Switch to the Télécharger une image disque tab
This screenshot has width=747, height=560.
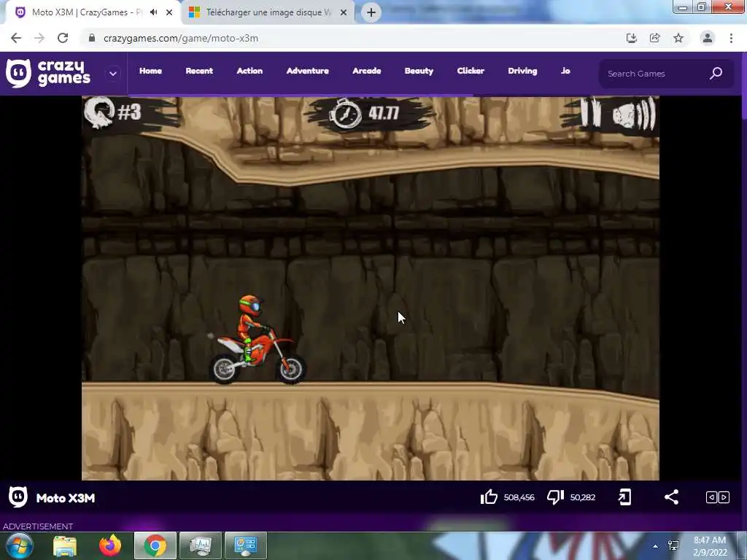268,12
